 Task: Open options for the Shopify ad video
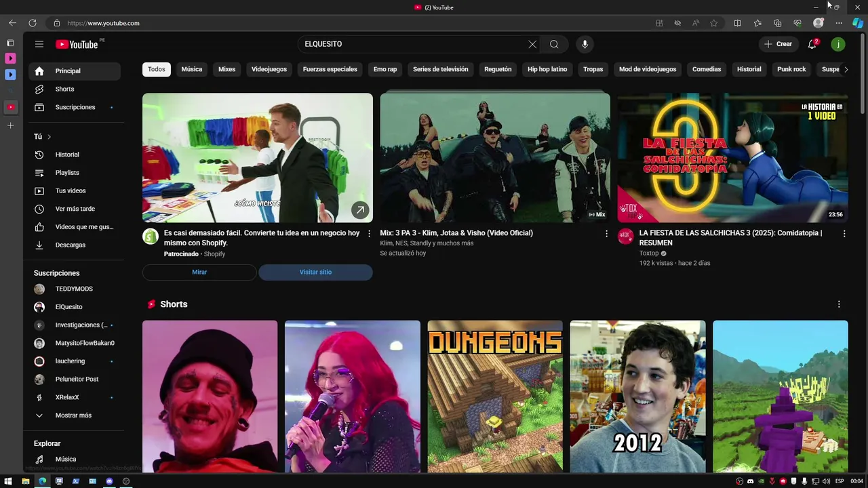pos(369,233)
